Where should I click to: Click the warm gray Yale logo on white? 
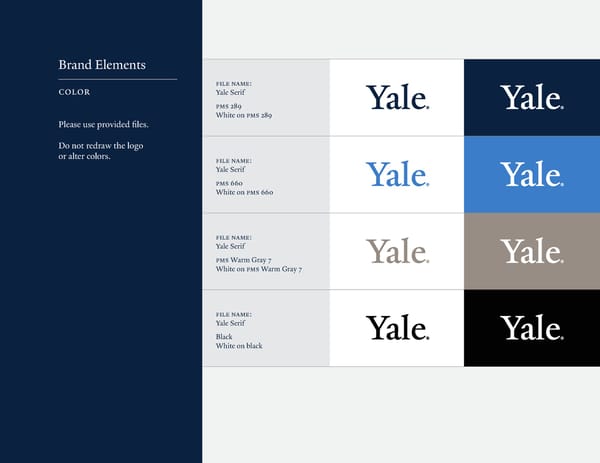click(397, 251)
